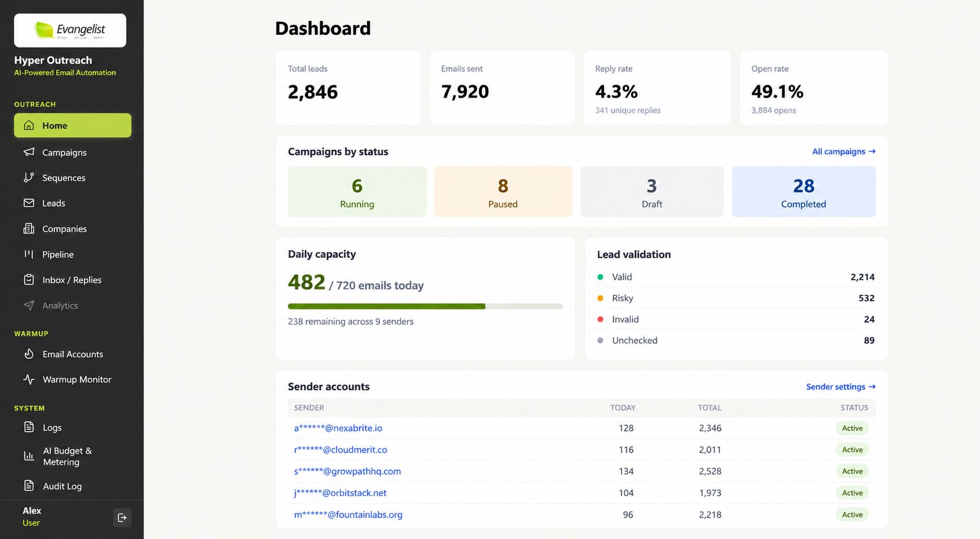The width and height of the screenshot is (980, 539).
Task: Open Warmup Monitor
Action: coord(72,380)
